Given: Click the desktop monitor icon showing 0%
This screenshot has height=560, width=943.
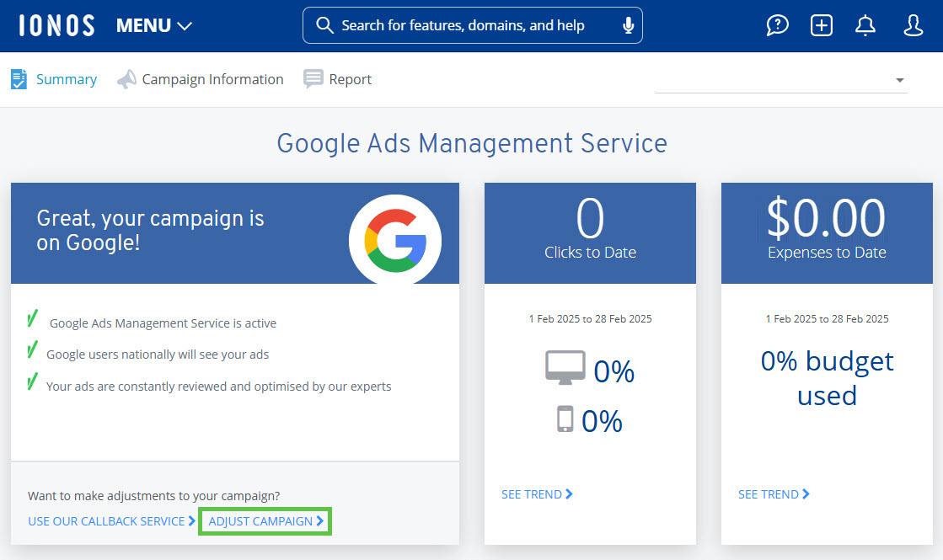Looking at the screenshot, I should [566, 367].
